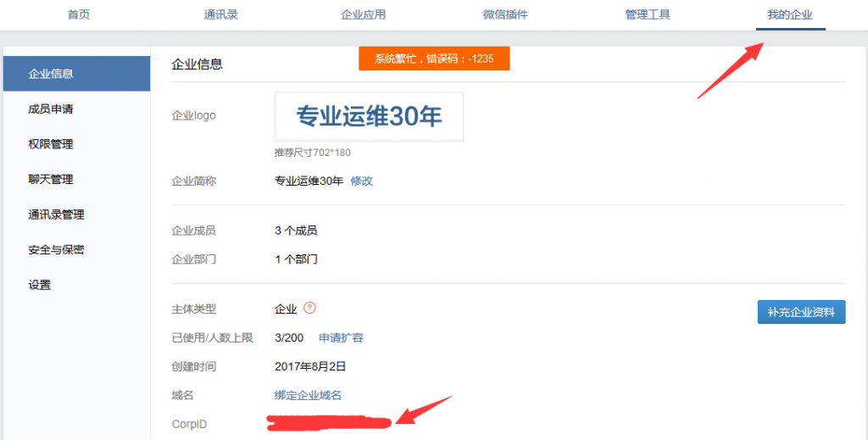Click the CorpID label
Image resolution: width=868 pixels, height=440 pixels.
189,425
